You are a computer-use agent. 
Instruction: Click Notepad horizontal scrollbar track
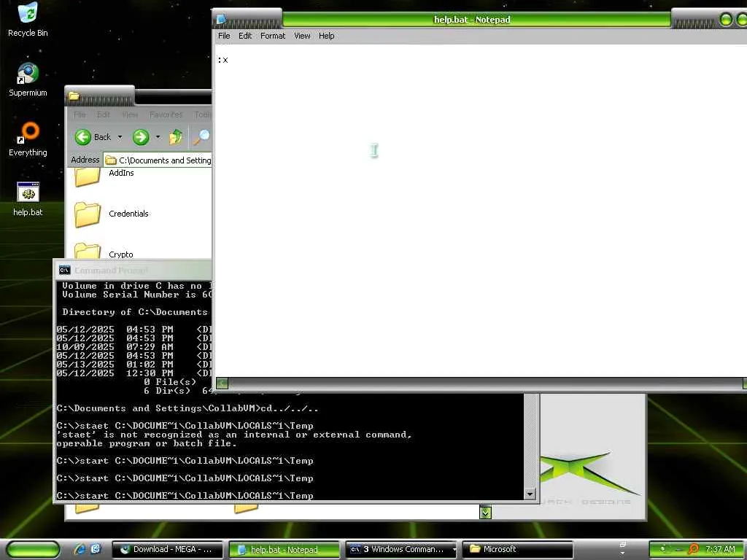[x=485, y=383]
